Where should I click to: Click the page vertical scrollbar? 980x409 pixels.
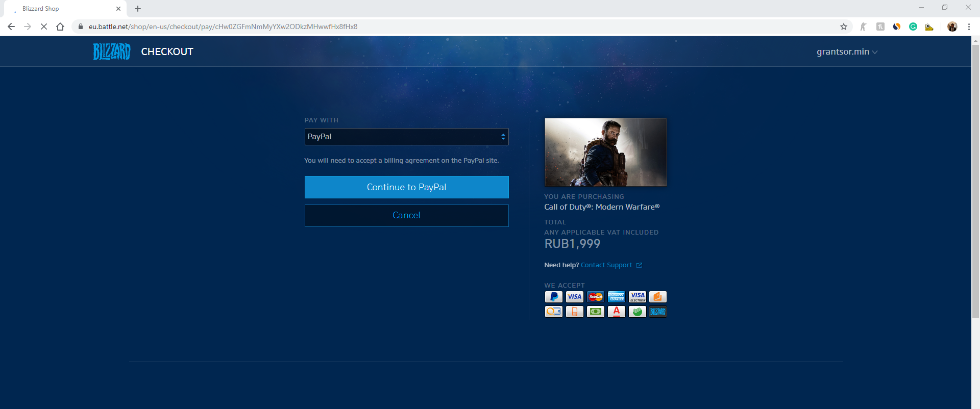[x=975, y=182]
